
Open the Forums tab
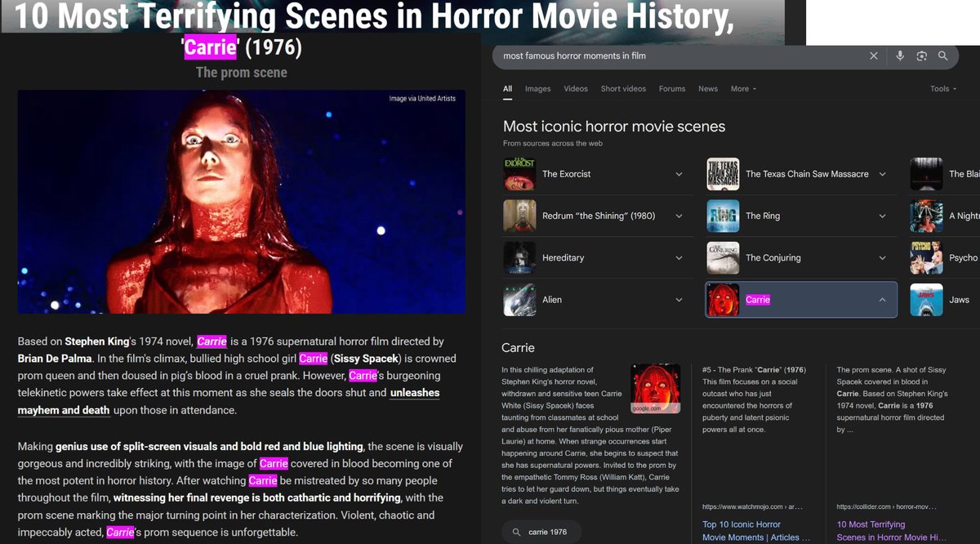click(x=672, y=88)
